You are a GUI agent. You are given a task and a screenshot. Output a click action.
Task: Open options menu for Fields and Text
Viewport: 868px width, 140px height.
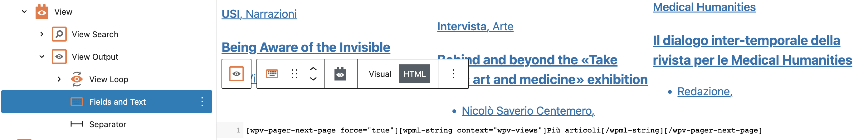[x=202, y=102]
